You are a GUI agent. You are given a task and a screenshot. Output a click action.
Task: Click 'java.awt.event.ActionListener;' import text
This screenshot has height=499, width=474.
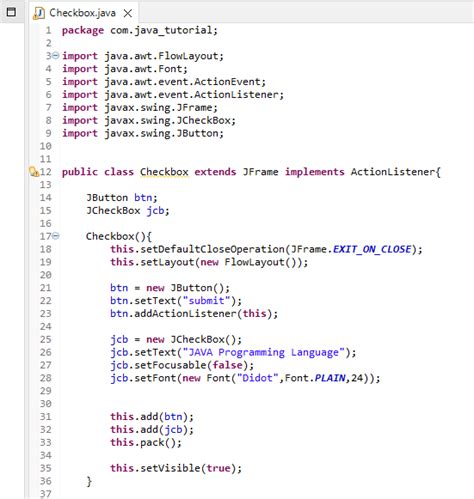194,95
